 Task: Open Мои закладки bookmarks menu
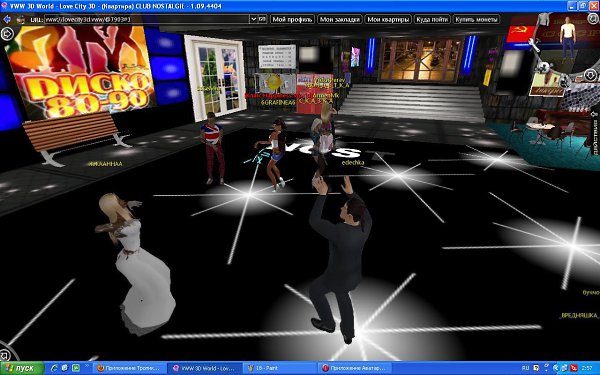[x=339, y=19]
